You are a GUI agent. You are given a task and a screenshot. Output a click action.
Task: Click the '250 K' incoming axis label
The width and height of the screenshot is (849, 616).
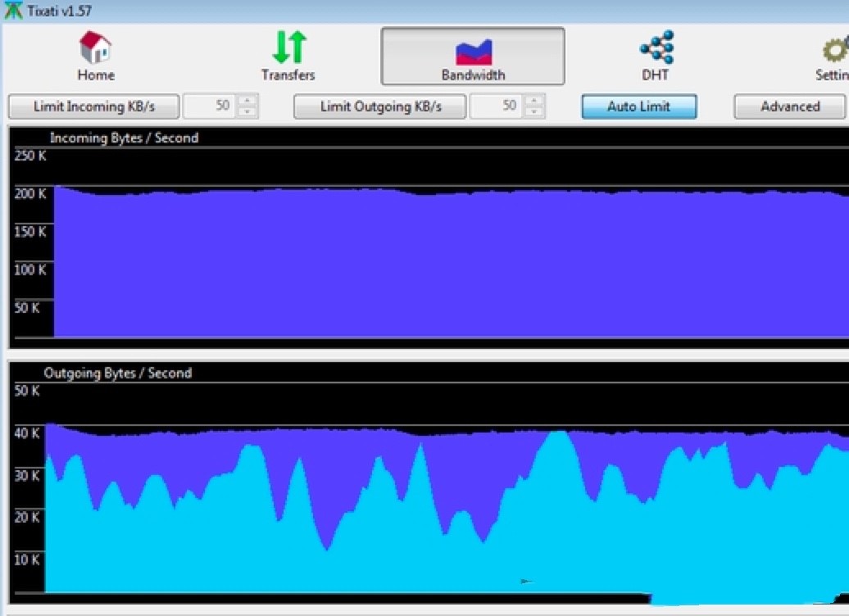click(30, 156)
